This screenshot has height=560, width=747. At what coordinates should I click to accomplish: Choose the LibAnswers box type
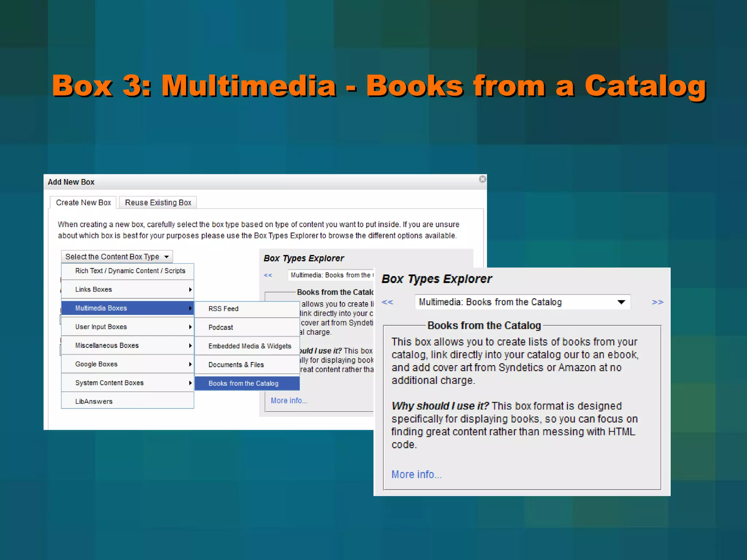pos(128,401)
